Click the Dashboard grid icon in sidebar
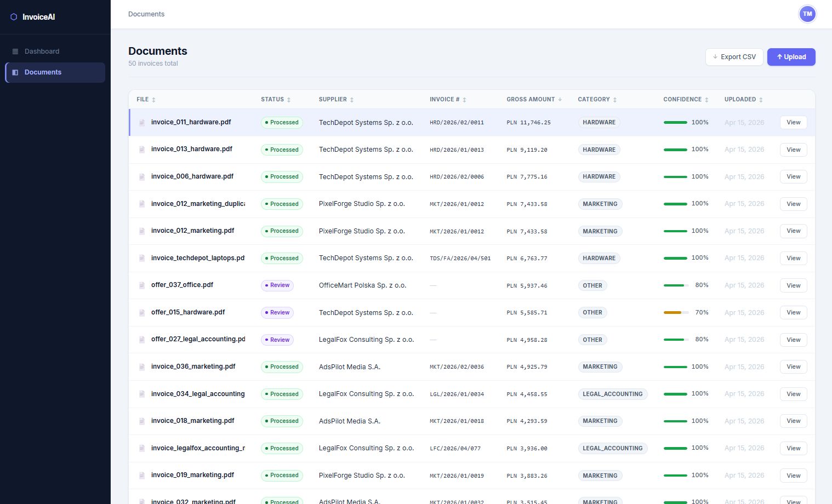The width and height of the screenshot is (832, 504). point(15,51)
